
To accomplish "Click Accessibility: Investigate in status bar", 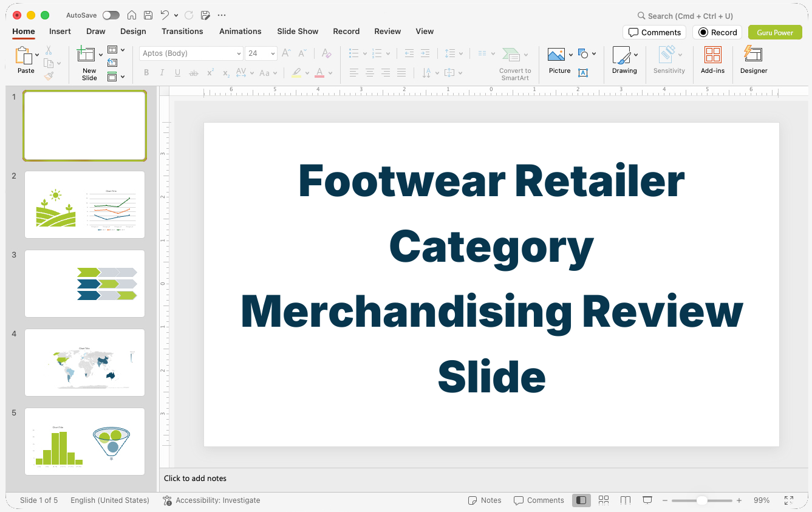I will click(211, 500).
